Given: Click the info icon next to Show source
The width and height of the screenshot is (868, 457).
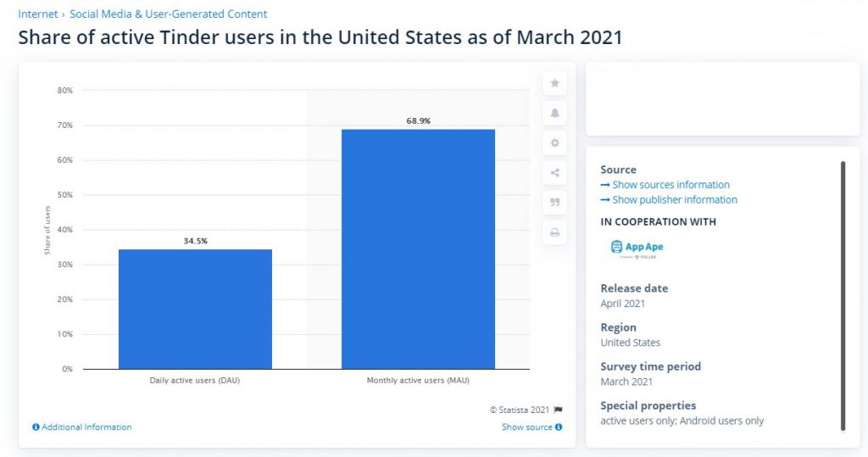Looking at the screenshot, I should pyautogui.click(x=559, y=427).
